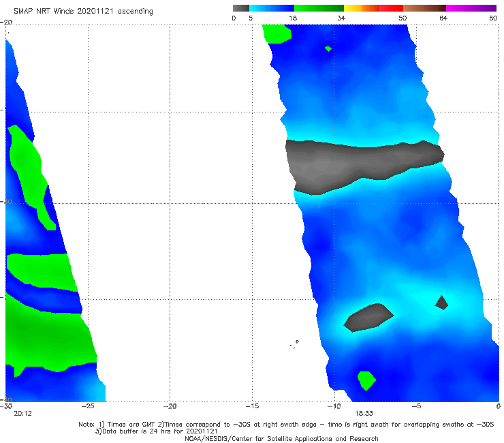Click the "80" label at the color bar end

[493, 18]
